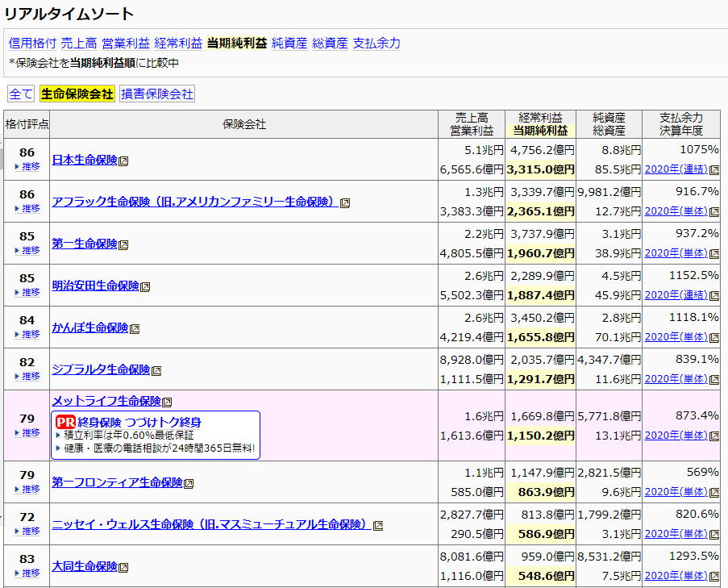The width and height of the screenshot is (728, 588).
Task: Expand 推移 for アフラック生命保険 row
Action: 27,208
